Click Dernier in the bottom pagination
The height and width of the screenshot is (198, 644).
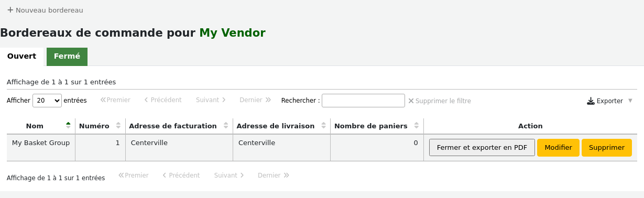(273, 175)
